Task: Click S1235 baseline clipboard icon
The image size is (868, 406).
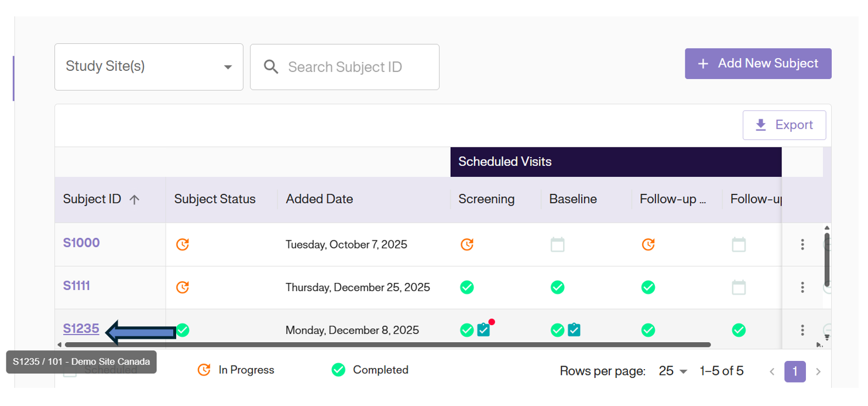Action: [x=574, y=330]
